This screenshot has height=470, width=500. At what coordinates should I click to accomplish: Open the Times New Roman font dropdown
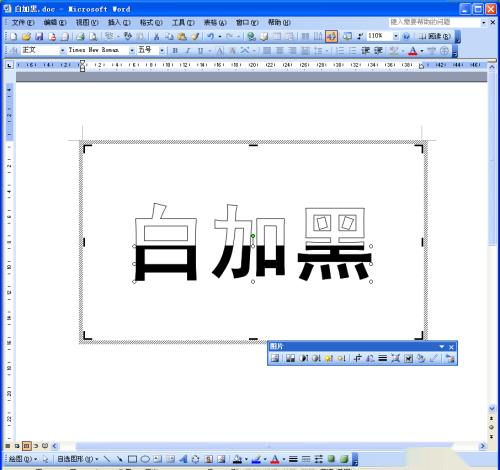[x=132, y=50]
